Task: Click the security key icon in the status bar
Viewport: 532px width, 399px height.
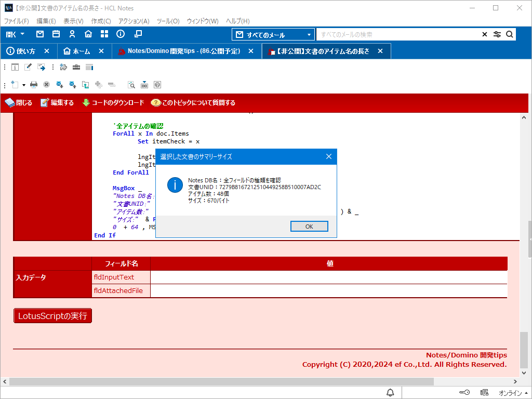Action: click(464, 392)
